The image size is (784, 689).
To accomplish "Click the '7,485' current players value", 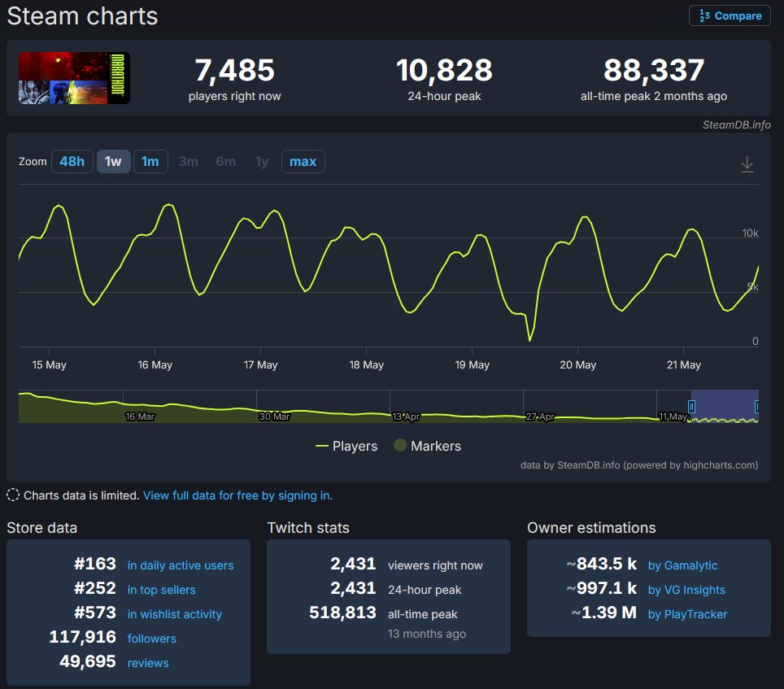I will coord(234,70).
